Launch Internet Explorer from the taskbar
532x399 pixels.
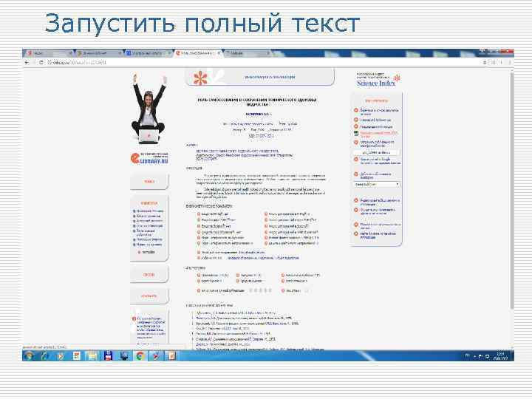click(45, 356)
